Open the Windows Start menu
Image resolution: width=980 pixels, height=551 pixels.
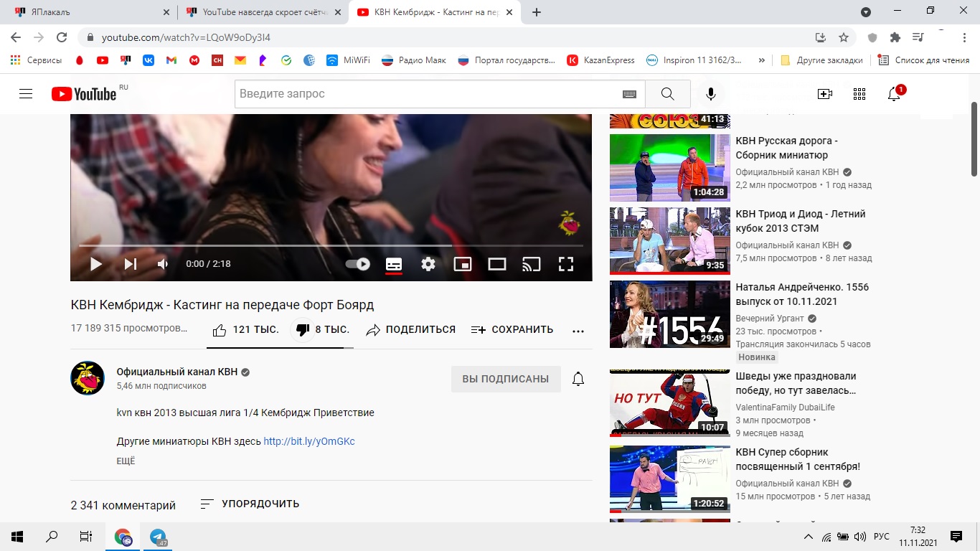pos(17,537)
